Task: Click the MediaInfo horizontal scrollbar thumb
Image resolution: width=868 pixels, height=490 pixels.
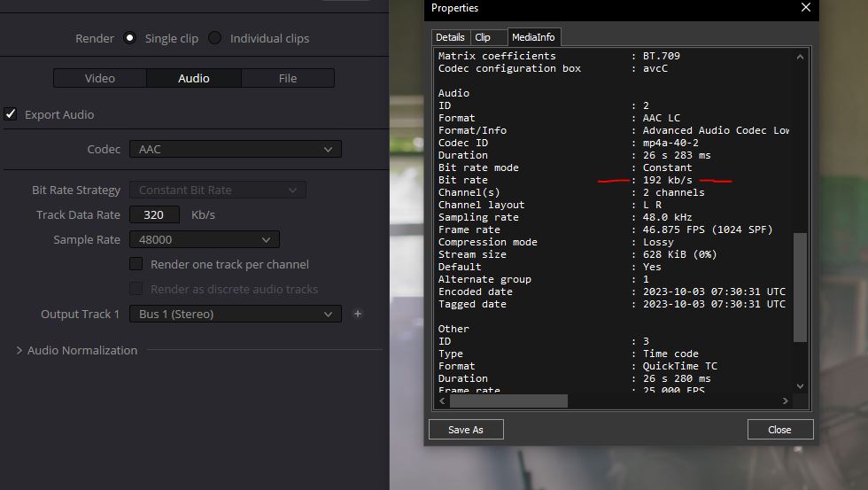Action: click(508, 401)
